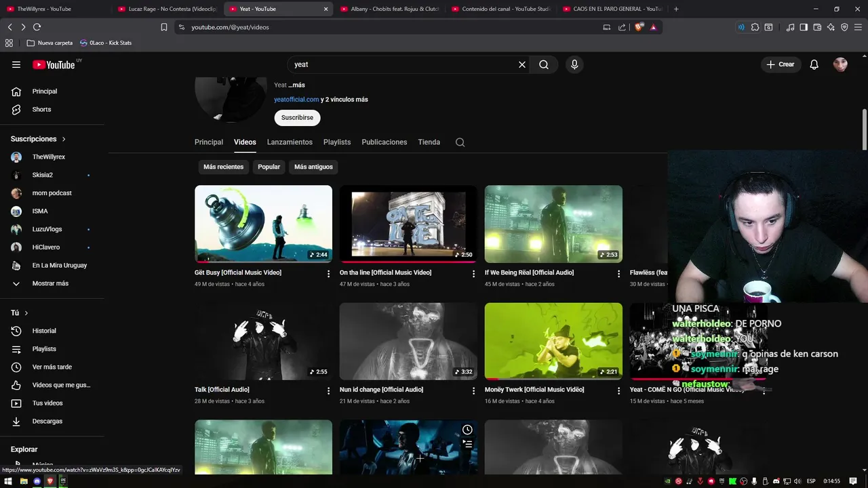
Task: Open Windows Start menu
Action: click(9, 481)
